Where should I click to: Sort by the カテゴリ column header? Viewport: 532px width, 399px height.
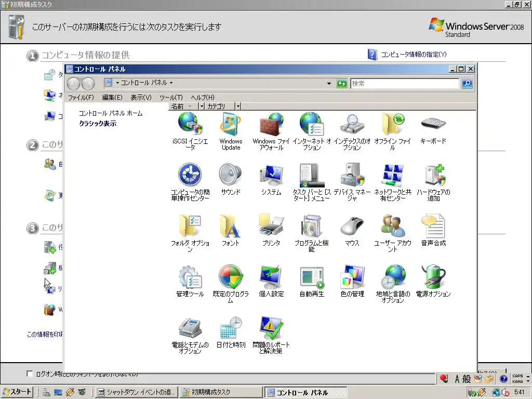[220, 106]
